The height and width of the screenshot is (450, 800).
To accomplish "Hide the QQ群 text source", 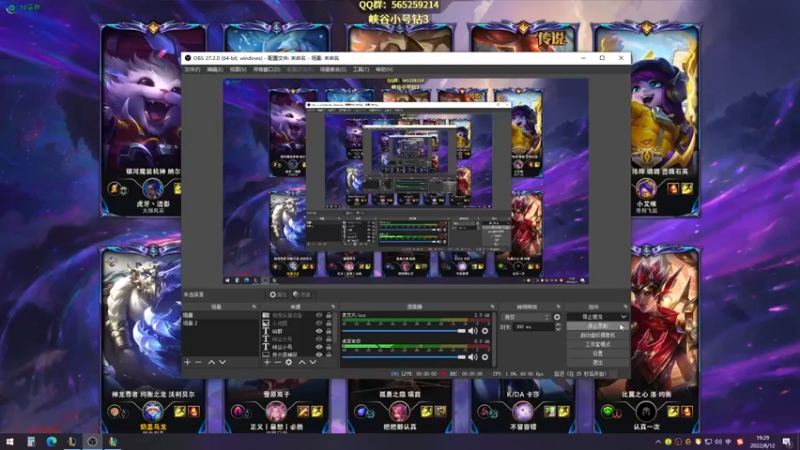I will (x=319, y=331).
